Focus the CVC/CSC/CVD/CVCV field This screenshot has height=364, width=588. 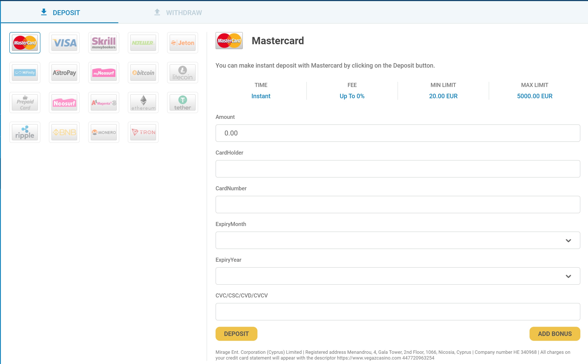(398, 311)
